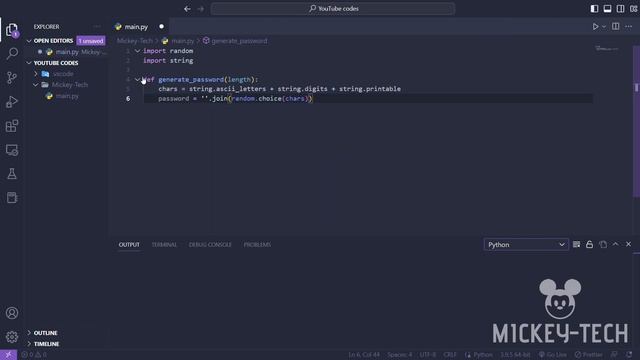Open the Accounts icon
The image size is (640, 360).
[x=12, y=313]
